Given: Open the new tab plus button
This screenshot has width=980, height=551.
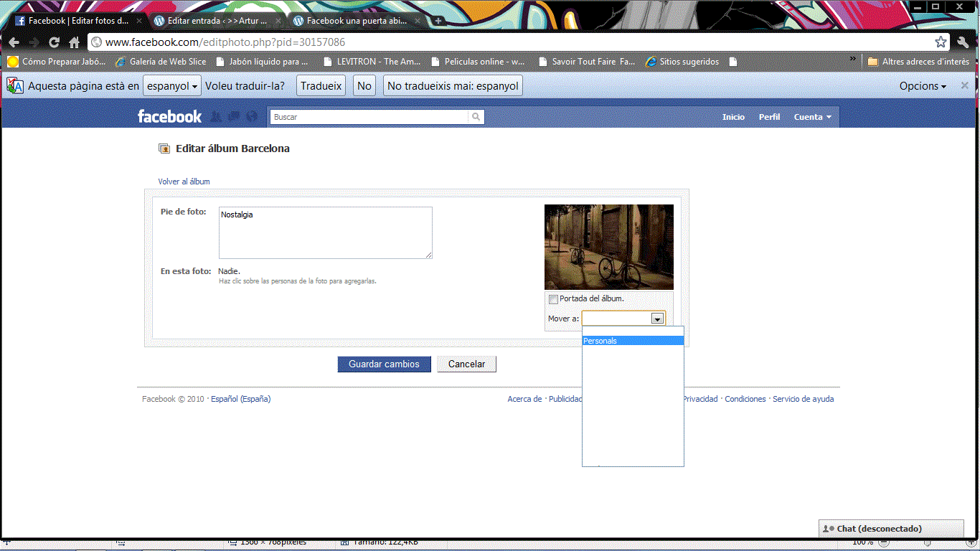Looking at the screenshot, I should coord(438,22).
